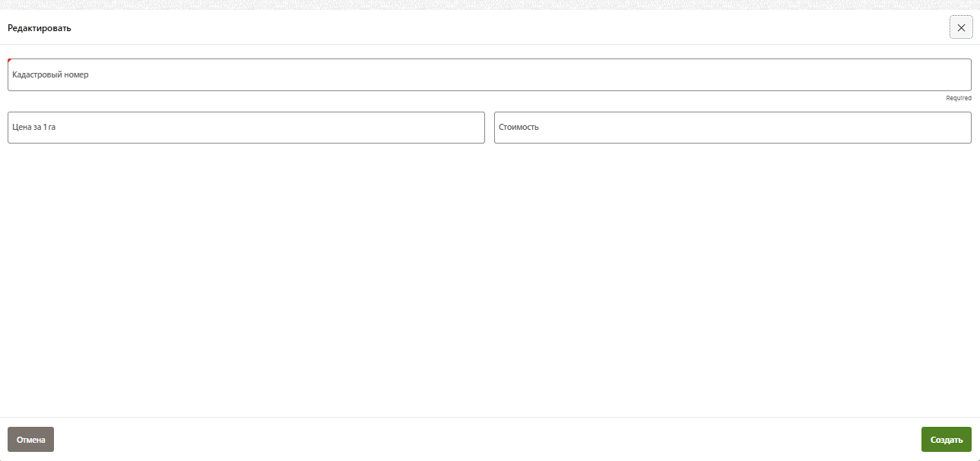Close the Редактировать dialog using X icon
This screenshot has width=980, height=461.
[x=961, y=27]
